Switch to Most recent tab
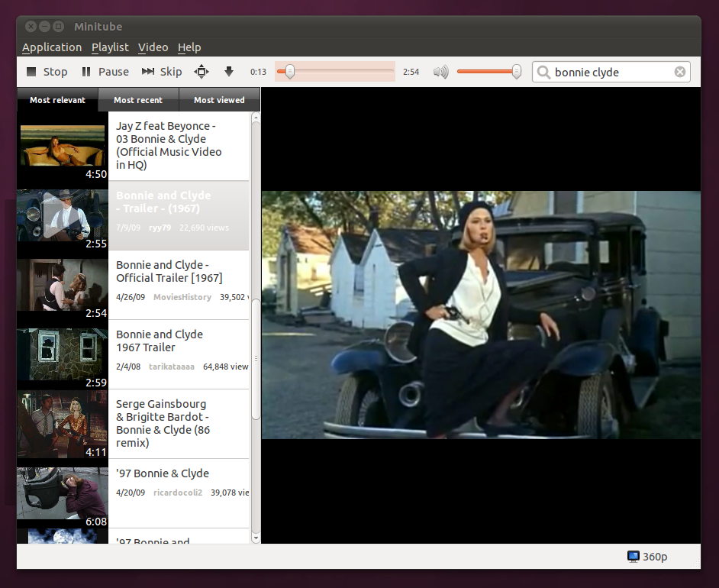This screenshot has width=719, height=588. [x=138, y=100]
